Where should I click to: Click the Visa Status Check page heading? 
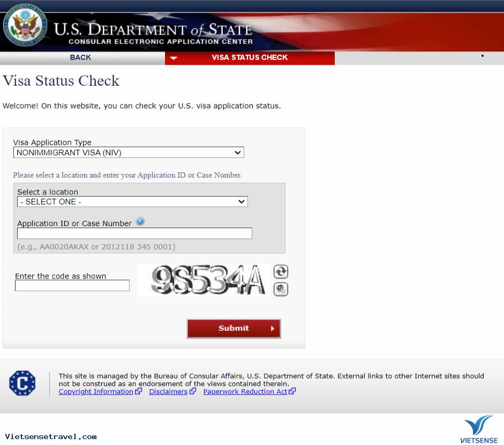(x=61, y=81)
